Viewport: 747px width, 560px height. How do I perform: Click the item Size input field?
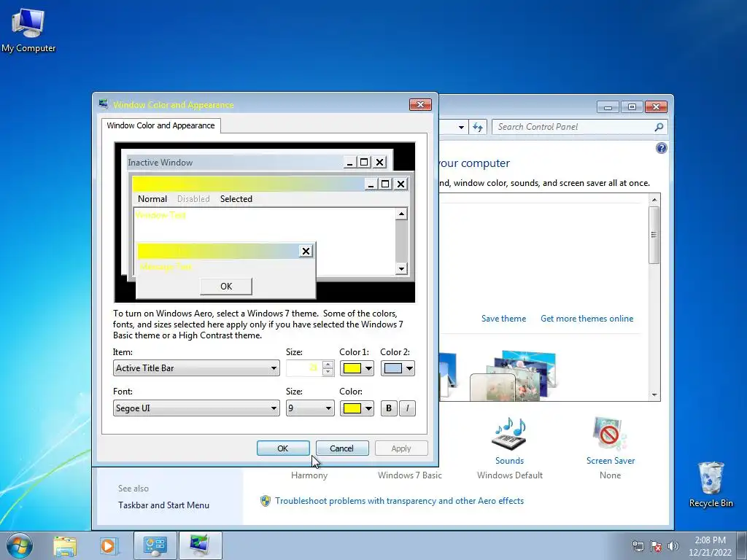304,368
